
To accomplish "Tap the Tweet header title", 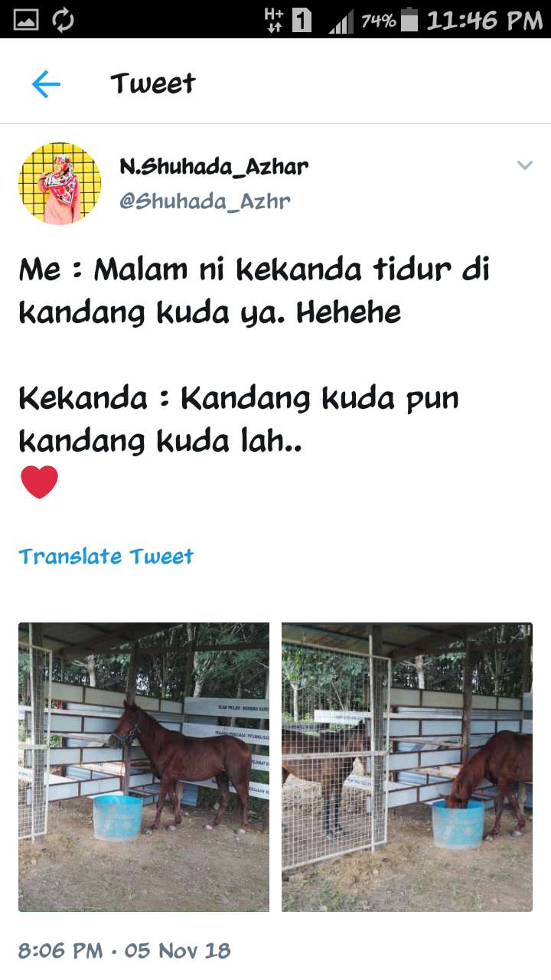I will pyautogui.click(x=153, y=83).
